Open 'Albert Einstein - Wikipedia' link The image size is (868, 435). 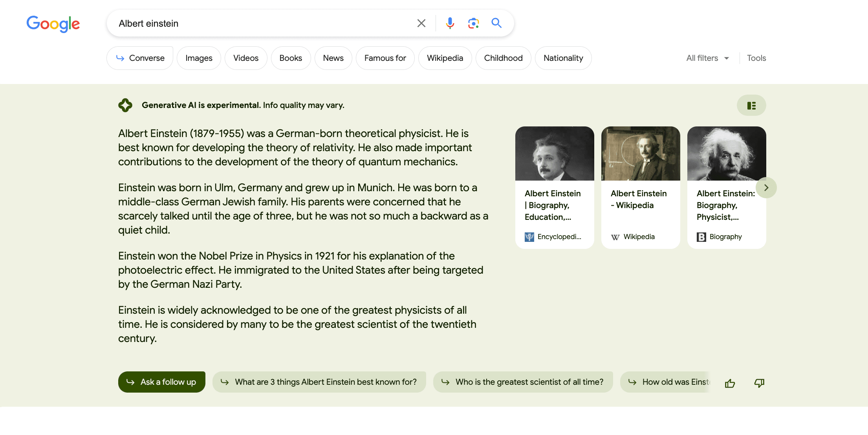[639, 199]
